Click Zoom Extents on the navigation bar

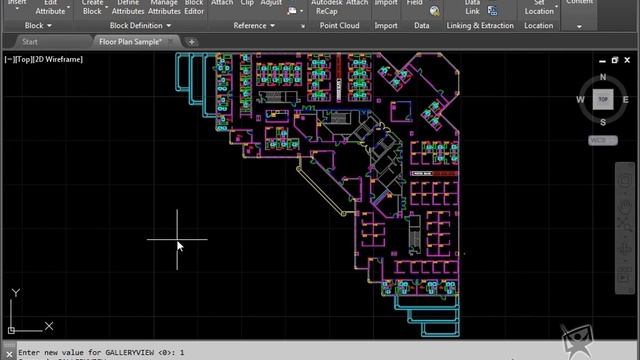[x=624, y=224]
